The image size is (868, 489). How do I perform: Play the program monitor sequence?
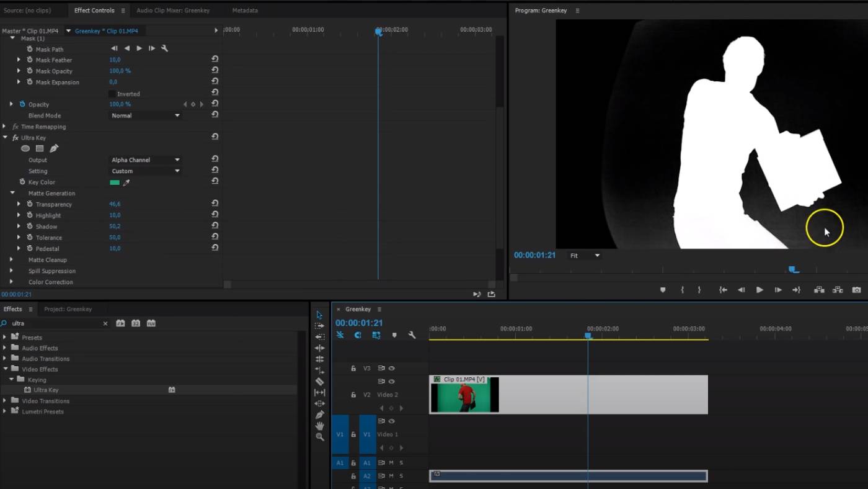[759, 290]
